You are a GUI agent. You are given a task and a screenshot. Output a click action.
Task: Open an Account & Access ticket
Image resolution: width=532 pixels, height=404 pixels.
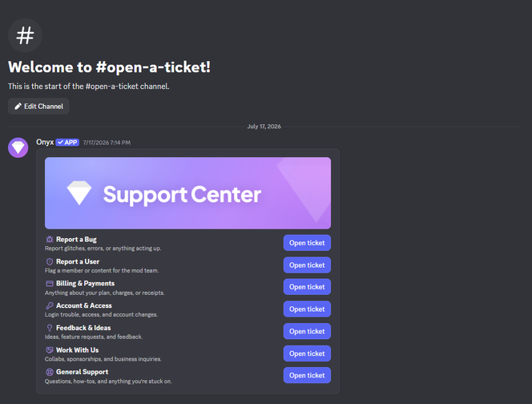click(307, 309)
